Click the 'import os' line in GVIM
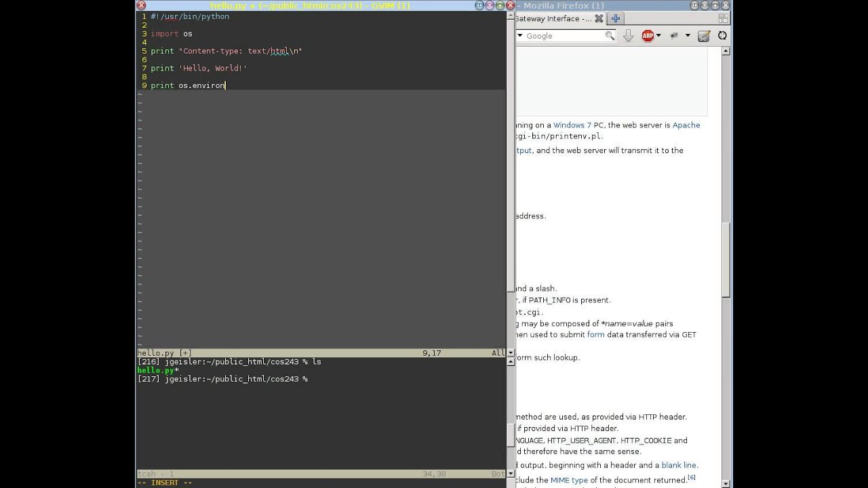This screenshot has width=868, height=488. (x=172, y=34)
